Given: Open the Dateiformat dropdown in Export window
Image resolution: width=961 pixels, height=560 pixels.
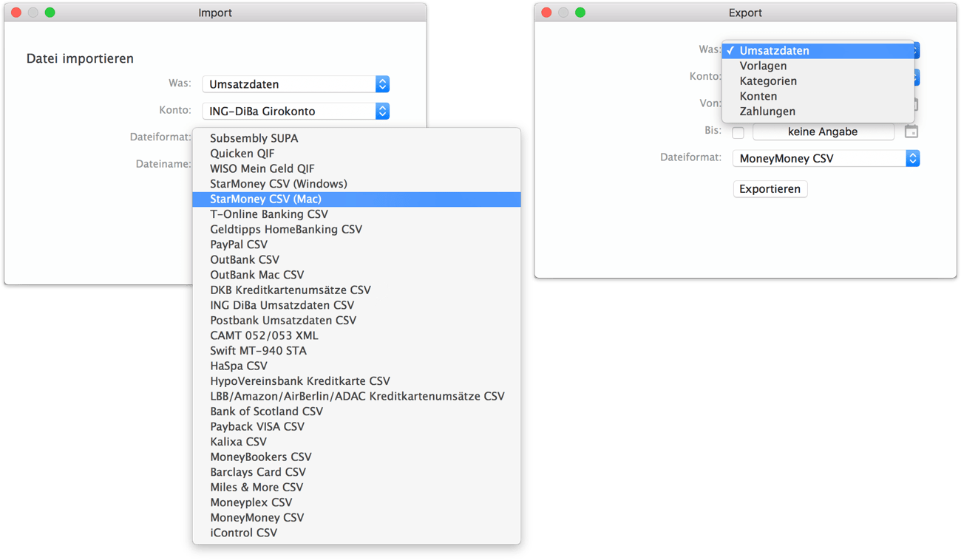Looking at the screenshot, I should 826,158.
